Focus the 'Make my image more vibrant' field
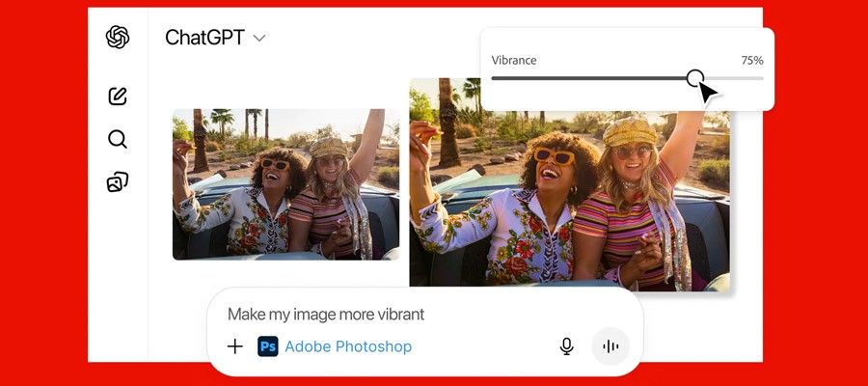The width and height of the screenshot is (868, 386). 386,315
